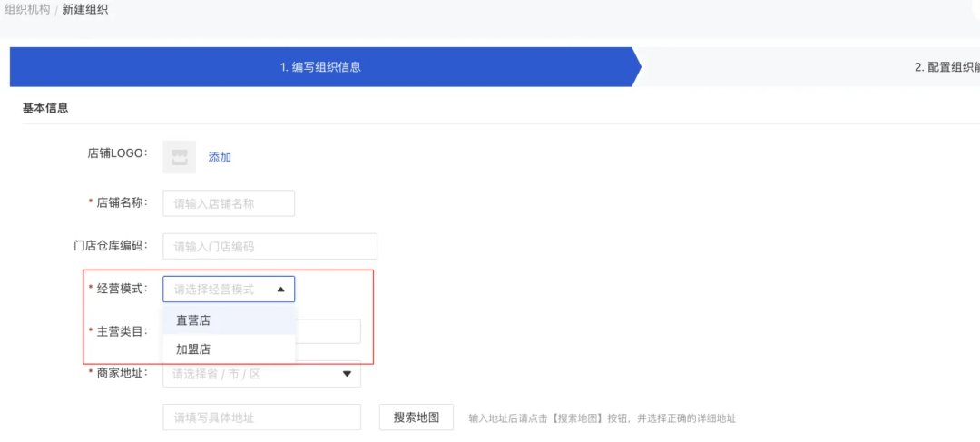Focus the 请填写具体地址 text field
Image resolution: width=980 pixels, height=442 pixels.
[261, 417]
